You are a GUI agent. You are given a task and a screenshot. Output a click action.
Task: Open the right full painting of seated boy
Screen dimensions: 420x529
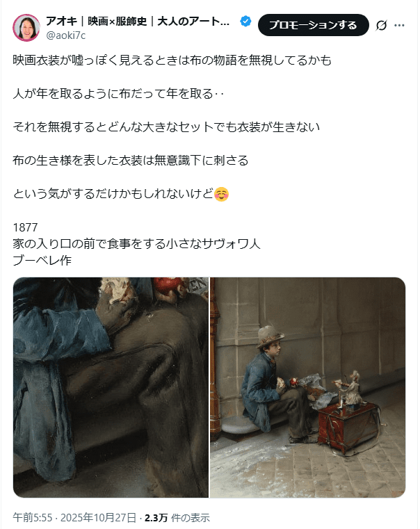click(307, 387)
